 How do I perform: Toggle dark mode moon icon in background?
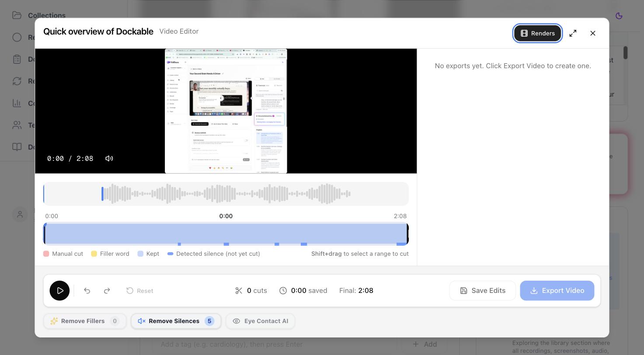(619, 16)
